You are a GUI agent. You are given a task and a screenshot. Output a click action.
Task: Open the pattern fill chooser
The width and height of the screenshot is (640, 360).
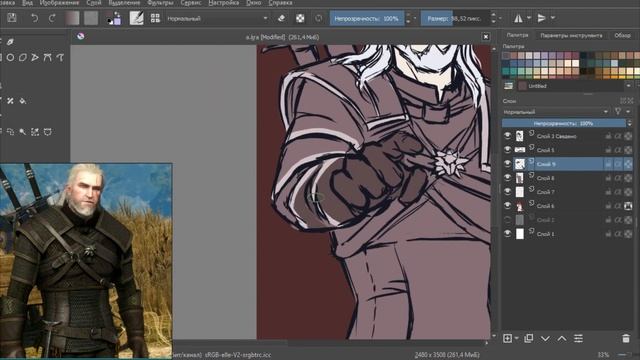pyautogui.click(x=91, y=18)
